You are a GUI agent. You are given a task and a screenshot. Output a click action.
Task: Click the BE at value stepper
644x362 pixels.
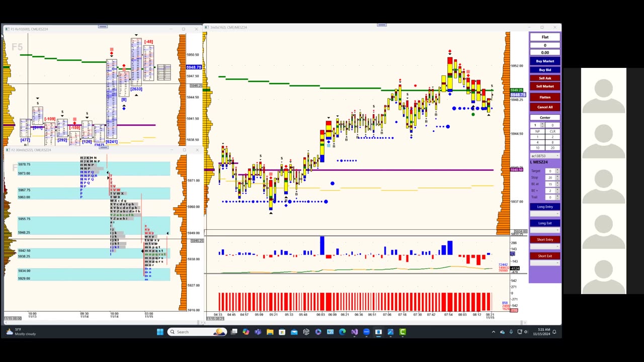coord(552,184)
